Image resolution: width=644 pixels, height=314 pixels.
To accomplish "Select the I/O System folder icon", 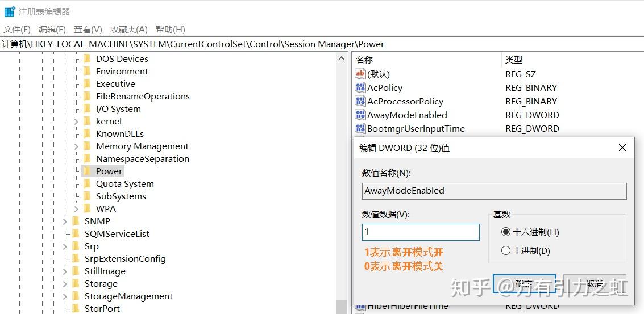I will click(86, 109).
